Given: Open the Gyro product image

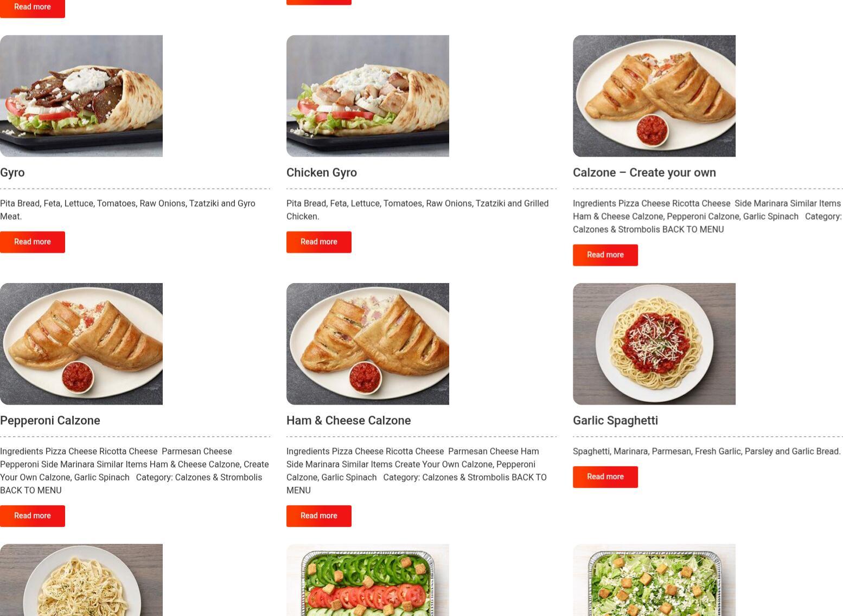Looking at the screenshot, I should [81, 96].
